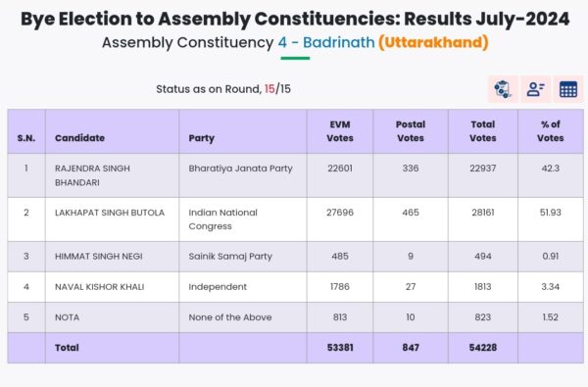Select candidate Lakhapat Singh Butola
The image size is (588, 387).
click(110, 213)
